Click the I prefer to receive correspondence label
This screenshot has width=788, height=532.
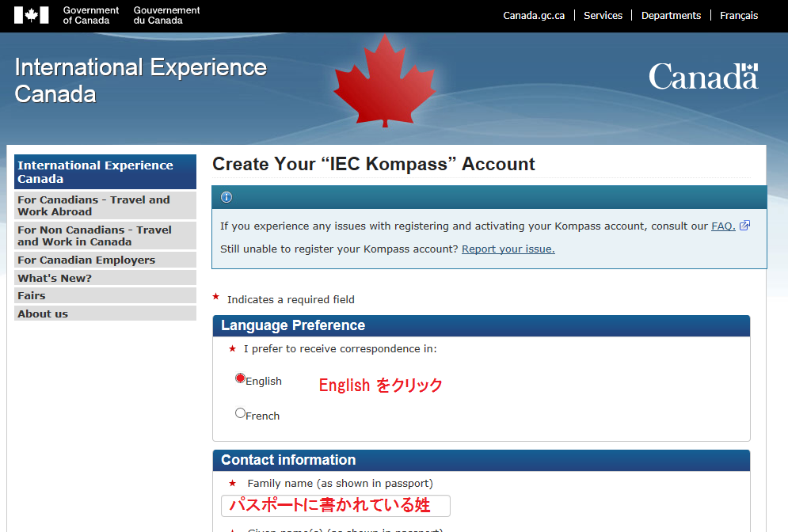(x=341, y=348)
